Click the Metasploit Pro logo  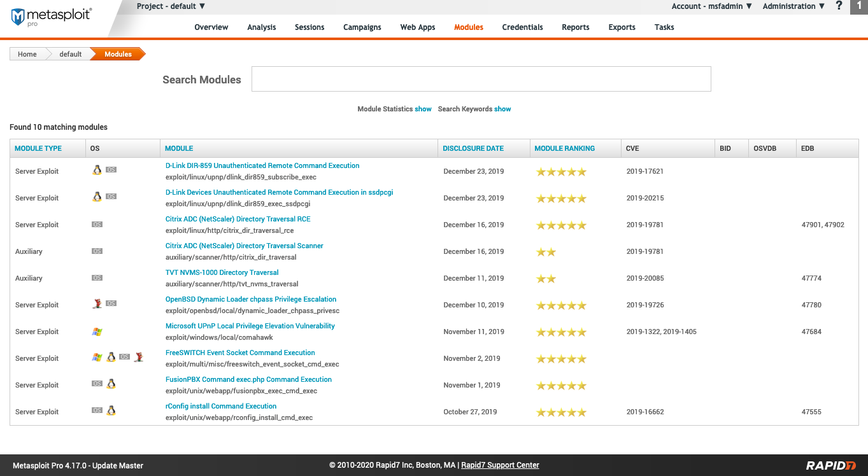pyautogui.click(x=51, y=16)
